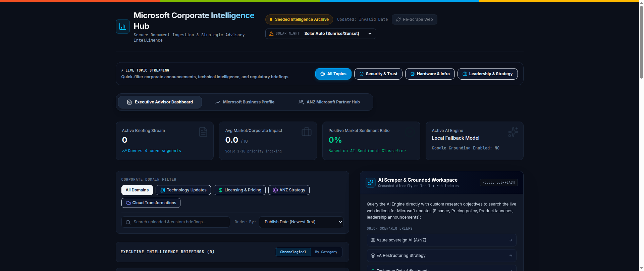Screen dimensions: 644x271
Task: Click the bar chart hub logo icon
Action: [x=123, y=27]
